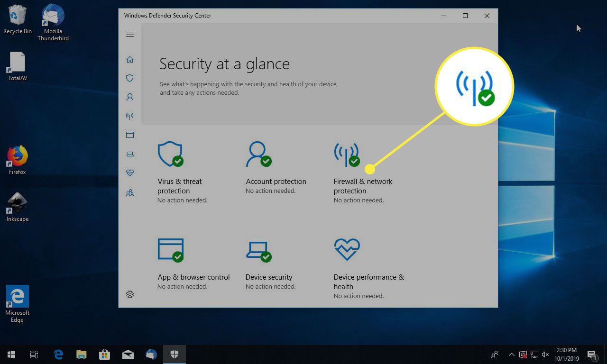Click the Virus & threat protection shield tile icon
The image size is (607, 364).
click(170, 154)
